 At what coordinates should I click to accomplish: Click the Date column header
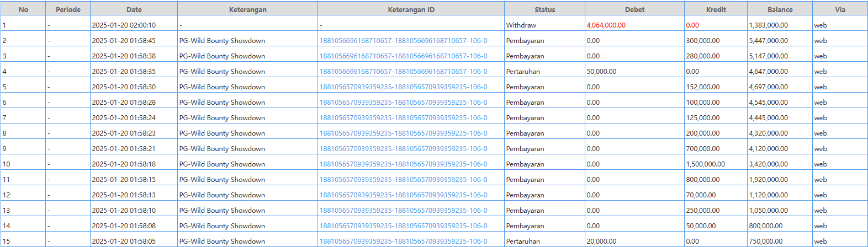134,9
